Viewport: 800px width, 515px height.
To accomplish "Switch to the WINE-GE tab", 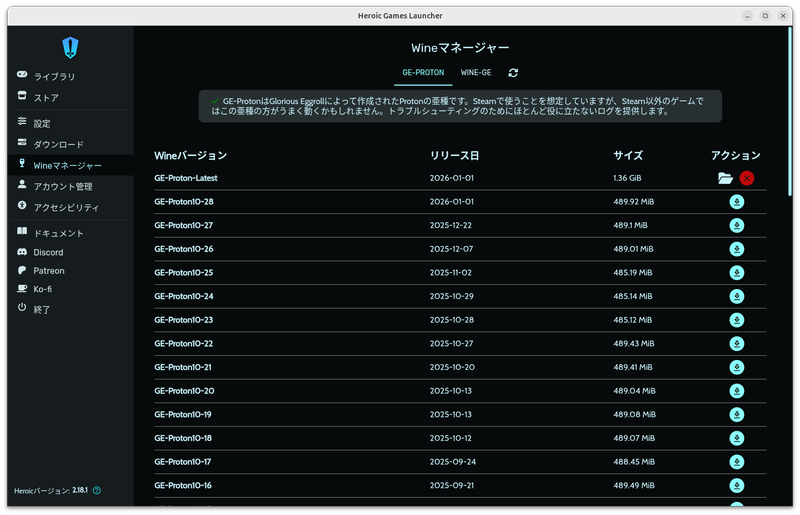I will [476, 72].
